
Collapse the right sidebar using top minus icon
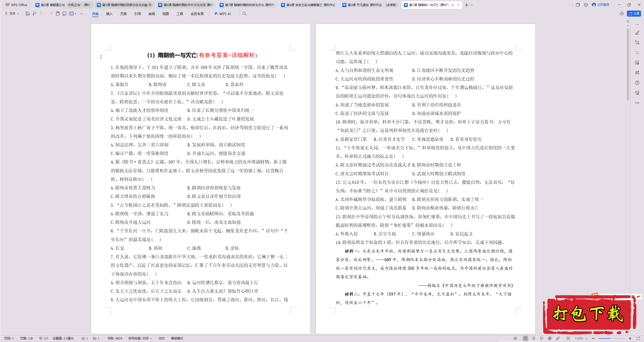pyautogui.click(x=637, y=24)
